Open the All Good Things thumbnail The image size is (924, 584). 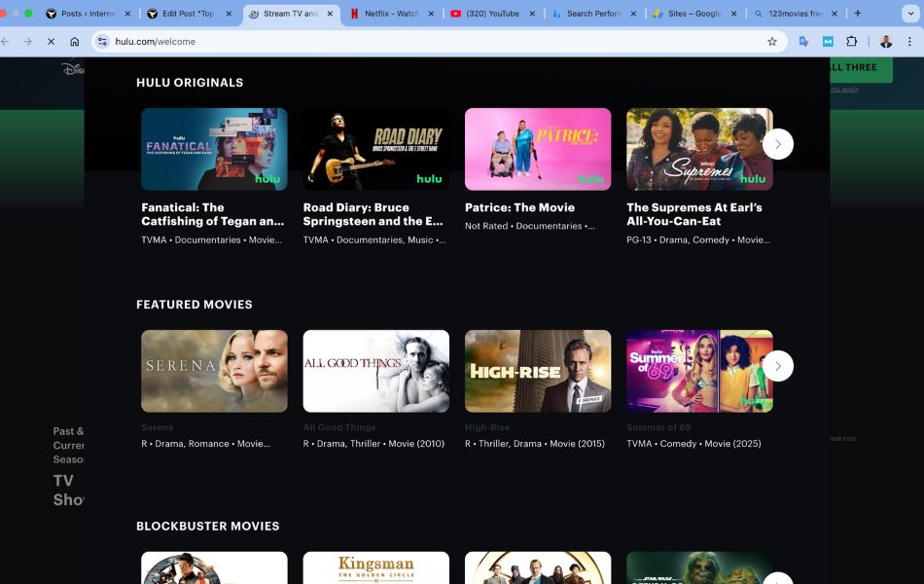(x=376, y=371)
